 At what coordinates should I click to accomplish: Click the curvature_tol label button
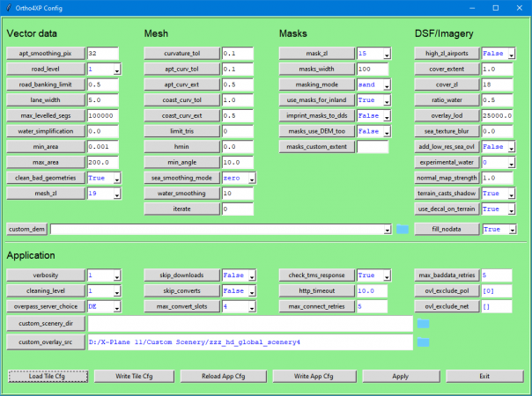tap(181, 54)
